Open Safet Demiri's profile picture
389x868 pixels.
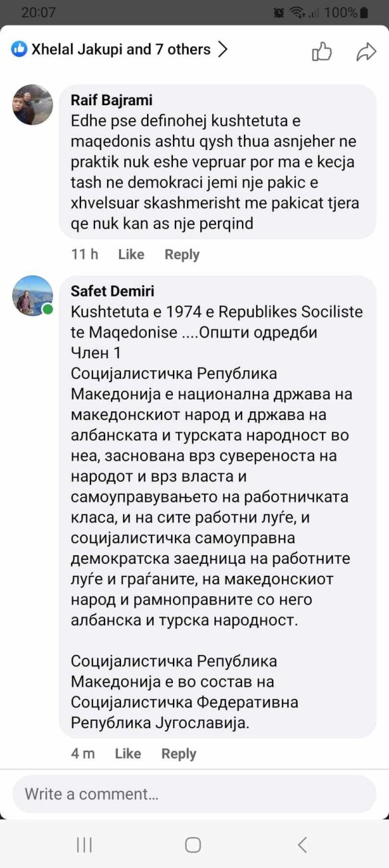[x=33, y=296]
